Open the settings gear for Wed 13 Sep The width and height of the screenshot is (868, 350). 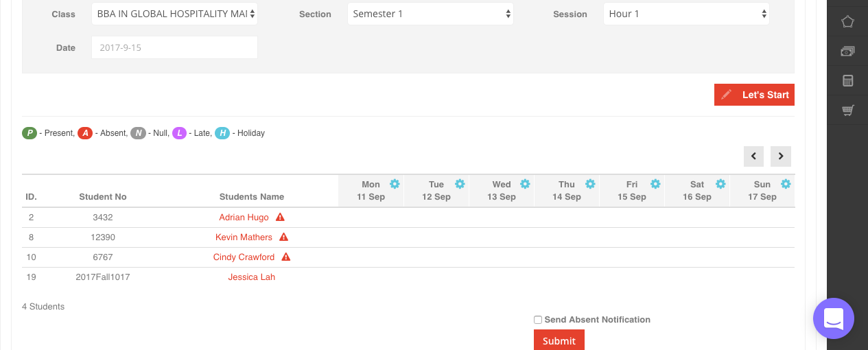coord(525,184)
